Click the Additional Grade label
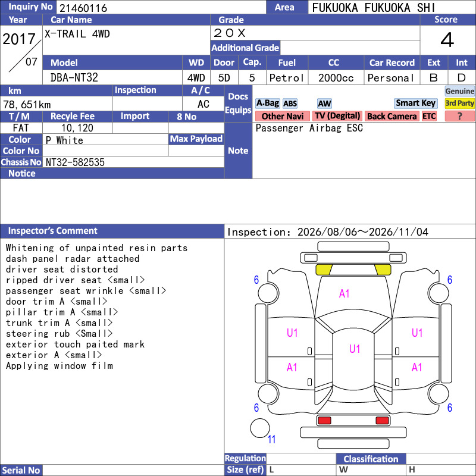This screenshot has width=476, height=476. 245,48
